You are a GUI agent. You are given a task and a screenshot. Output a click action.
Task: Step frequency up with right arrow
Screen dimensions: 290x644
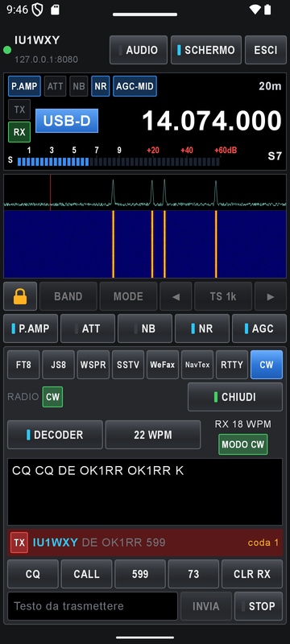271,296
